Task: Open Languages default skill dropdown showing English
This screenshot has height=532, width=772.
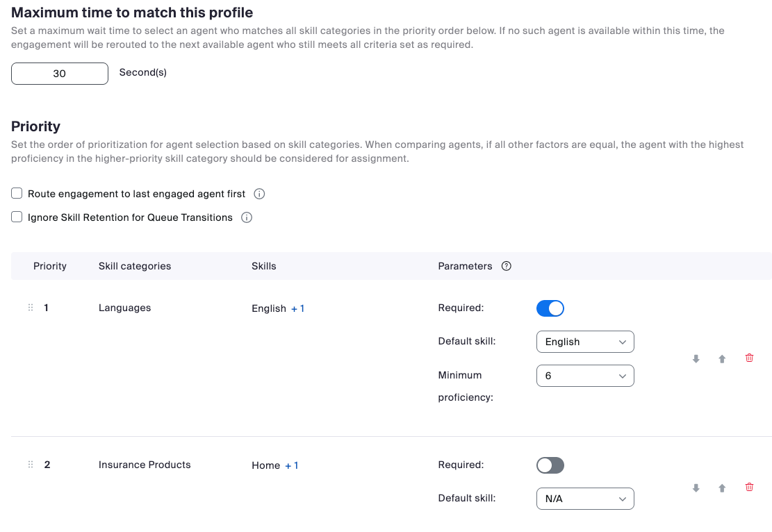Action: 585,342
